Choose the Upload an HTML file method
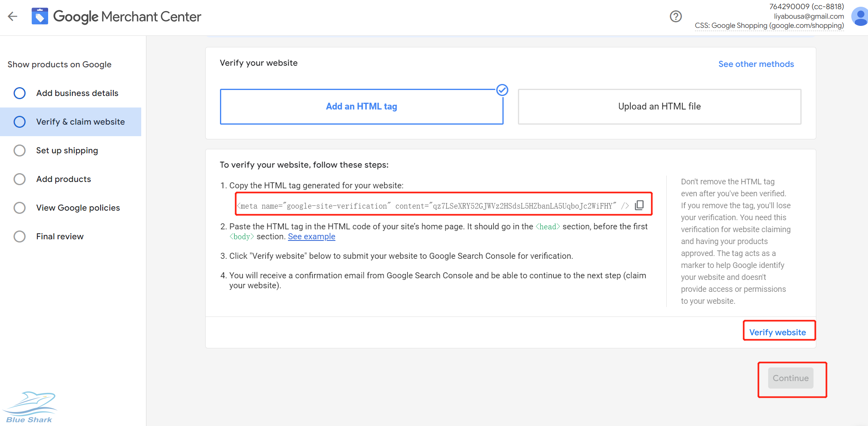Screen dimensions: 868x426 click(660, 107)
